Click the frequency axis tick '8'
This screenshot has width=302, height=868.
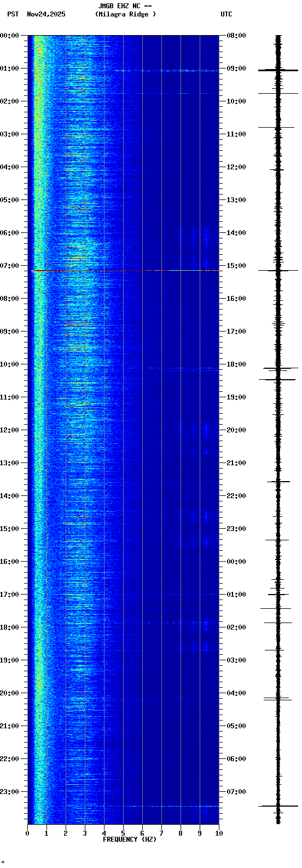[181, 833]
